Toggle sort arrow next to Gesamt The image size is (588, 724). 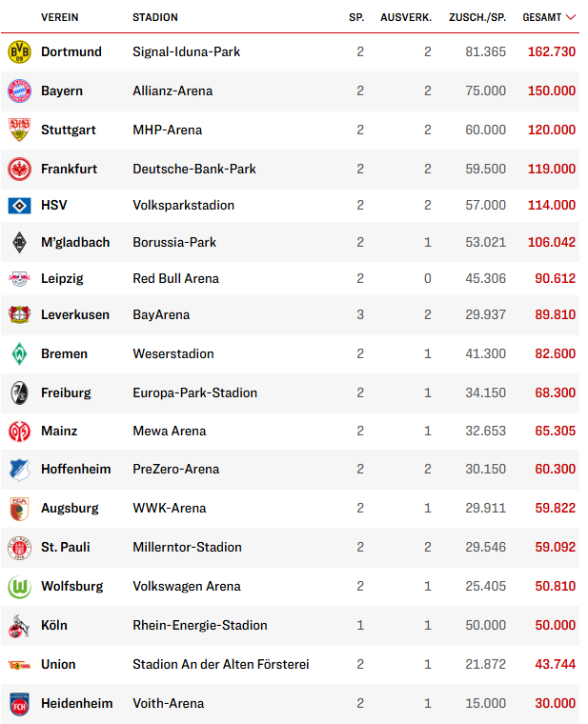click(x=571, y=17)
